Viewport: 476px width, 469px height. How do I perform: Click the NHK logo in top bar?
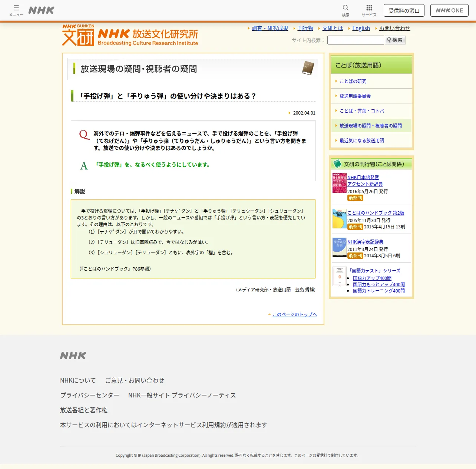(x=41, y=10)
